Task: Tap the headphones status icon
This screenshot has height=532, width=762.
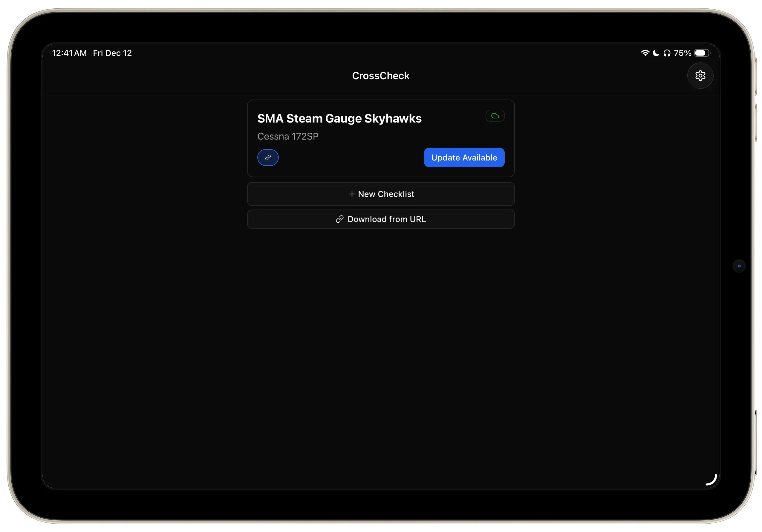Action: coord(667,53)
